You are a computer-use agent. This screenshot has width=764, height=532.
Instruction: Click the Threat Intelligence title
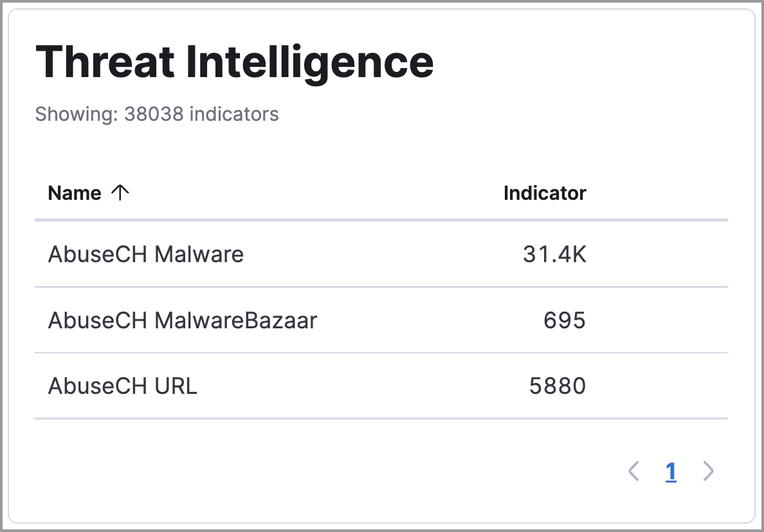tap(235, 61)
